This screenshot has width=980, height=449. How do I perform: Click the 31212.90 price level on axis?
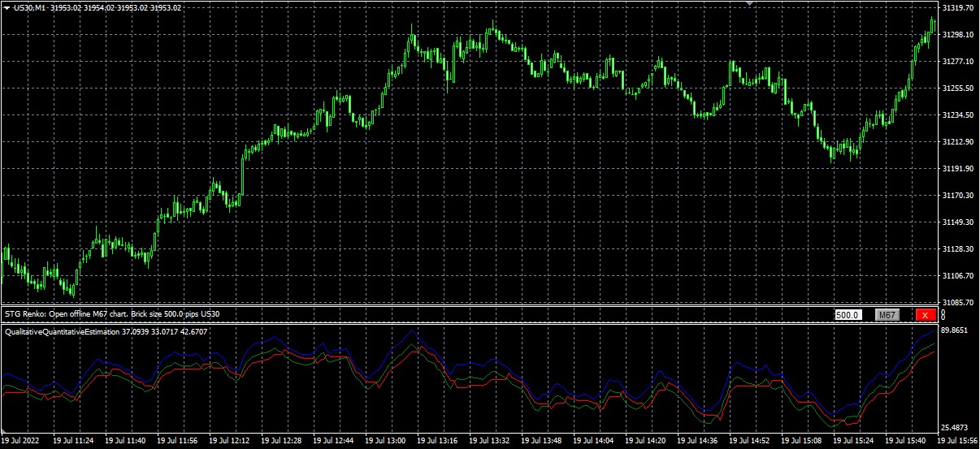click(959, 142)
